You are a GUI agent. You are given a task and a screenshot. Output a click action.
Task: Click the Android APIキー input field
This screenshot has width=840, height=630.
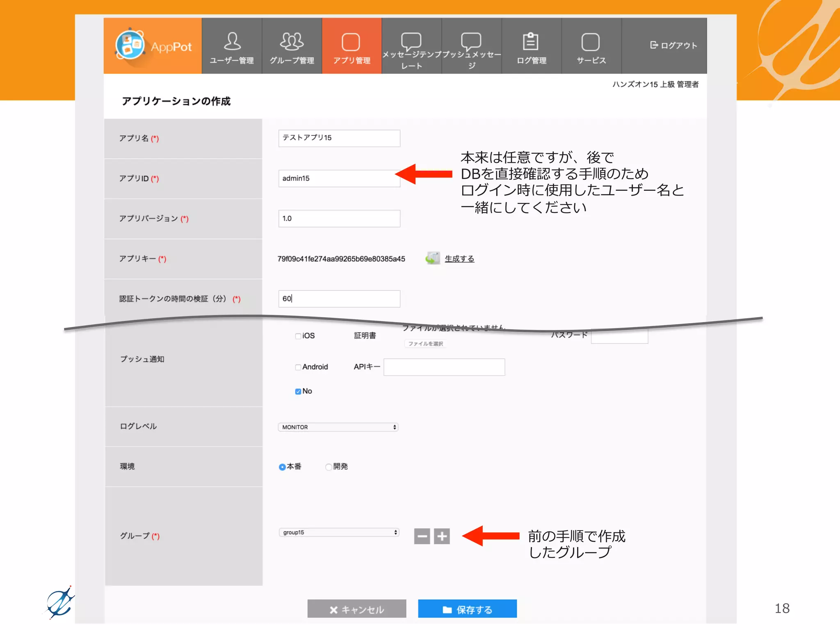(x=444, y=367)
